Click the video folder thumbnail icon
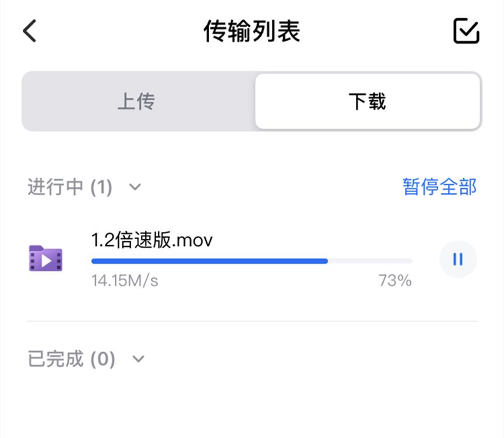504x438 pixels. pos(45,259)
